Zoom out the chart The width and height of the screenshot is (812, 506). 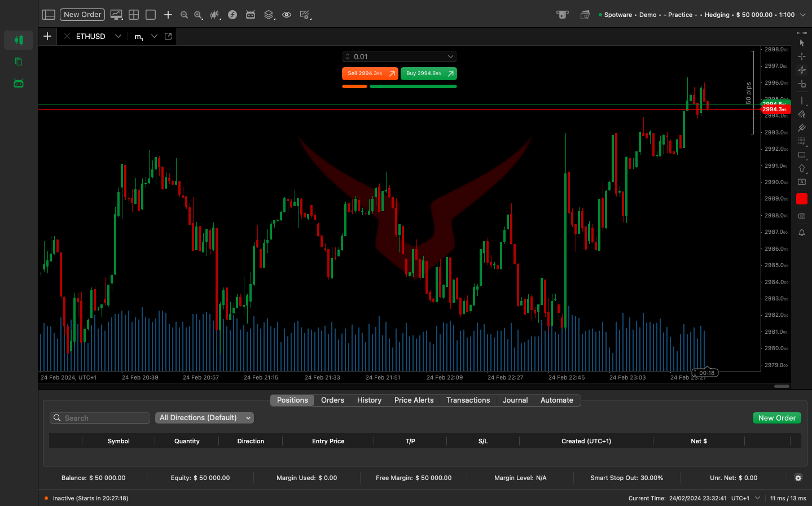(184, 15)
